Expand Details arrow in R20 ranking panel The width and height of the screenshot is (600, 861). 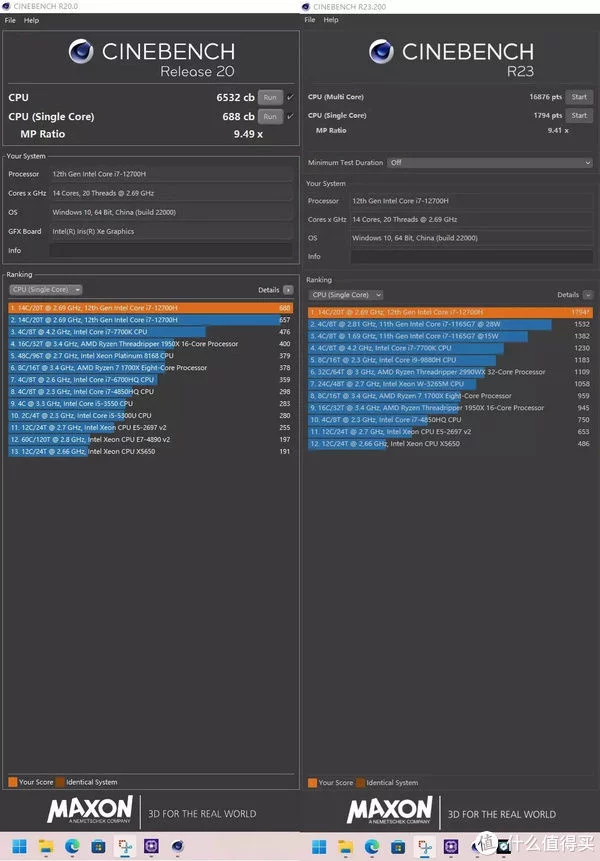[x=288, y=290]
